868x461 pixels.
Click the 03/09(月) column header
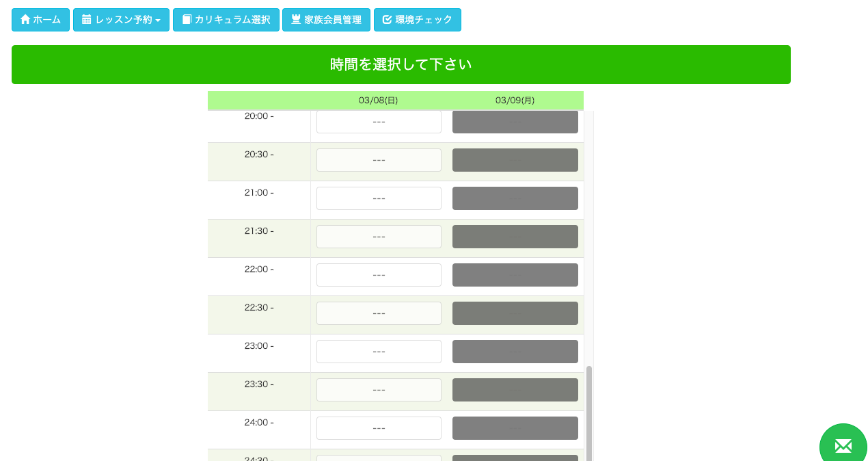pyautogui.click(x=515, y=101)
